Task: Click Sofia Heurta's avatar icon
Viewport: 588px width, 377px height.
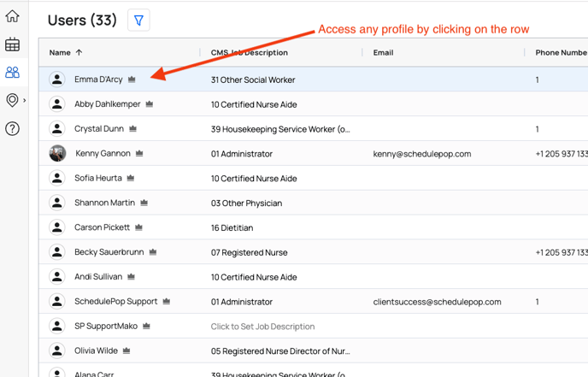Action: point(57,178)
